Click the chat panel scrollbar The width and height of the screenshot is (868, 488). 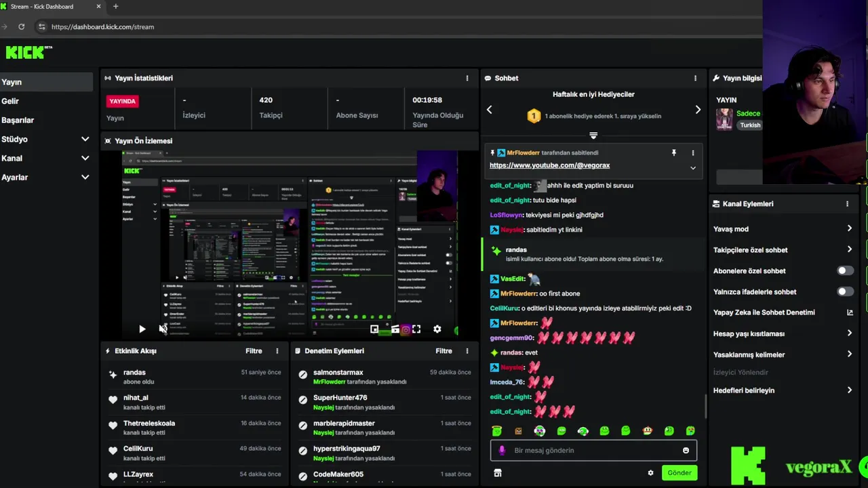pos(706,407)
